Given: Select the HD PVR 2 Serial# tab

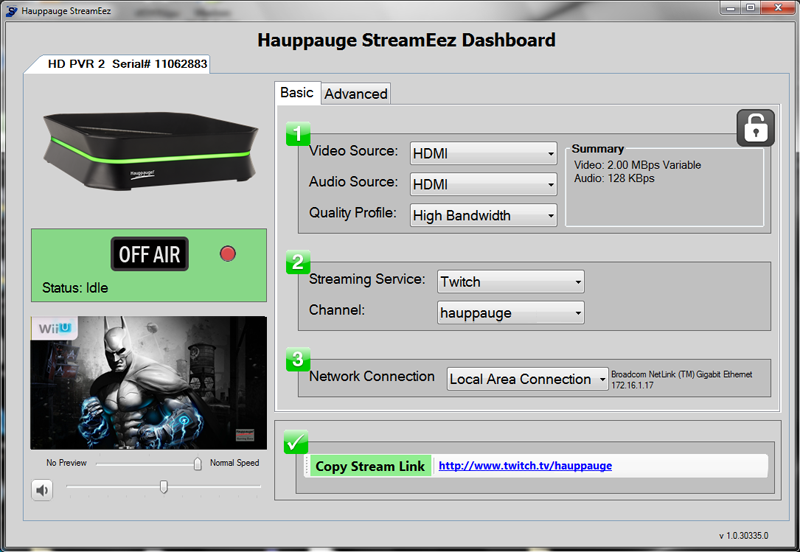Looking at the screenshot, I should [x=125, y=64].
